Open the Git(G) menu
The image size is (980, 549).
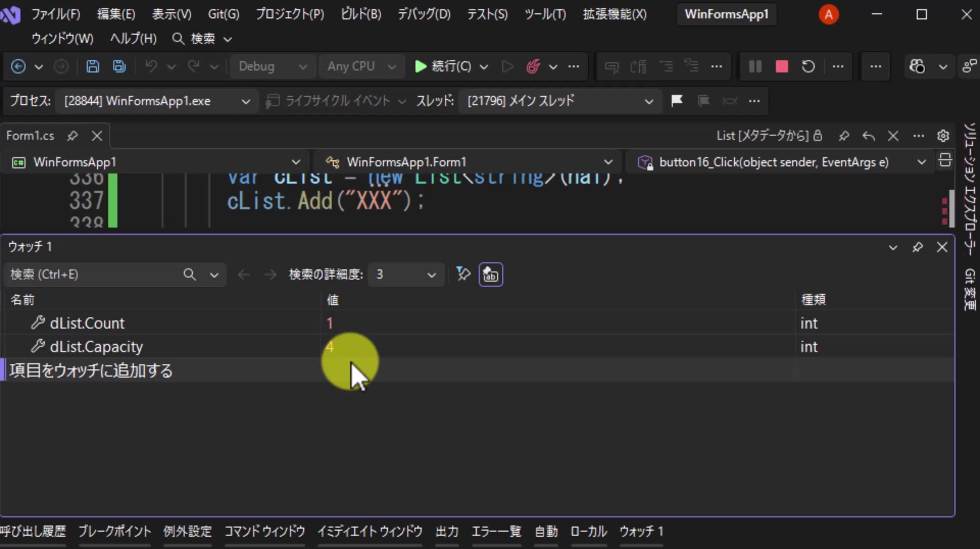pos(224,14)
